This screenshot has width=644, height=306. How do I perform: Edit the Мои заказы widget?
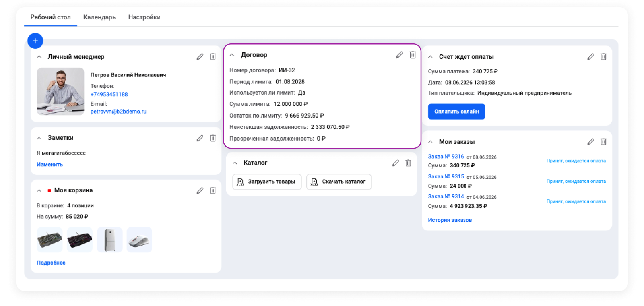[x=590, y=142]
